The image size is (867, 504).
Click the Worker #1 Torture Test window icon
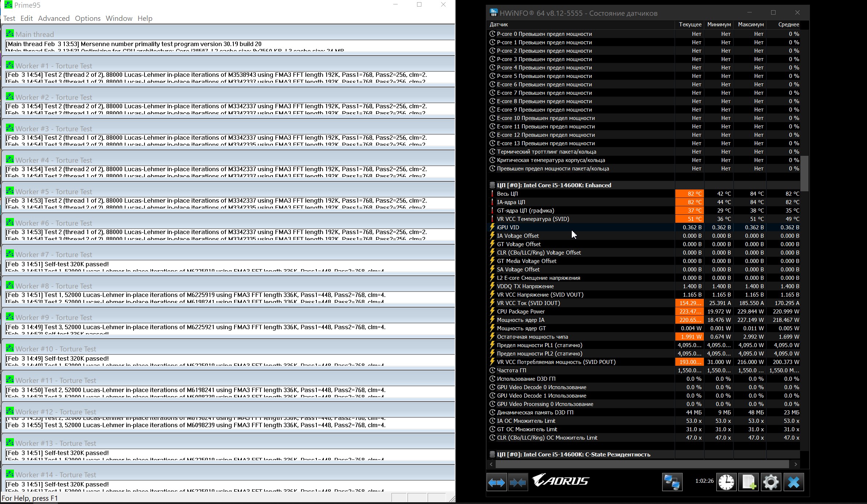point(10,65)
